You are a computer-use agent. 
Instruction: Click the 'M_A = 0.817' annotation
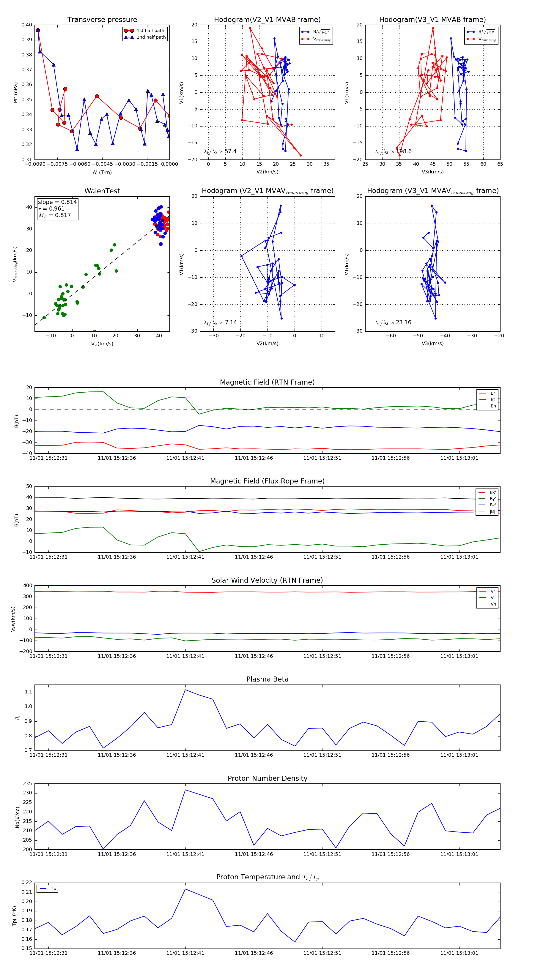[54, 215]
